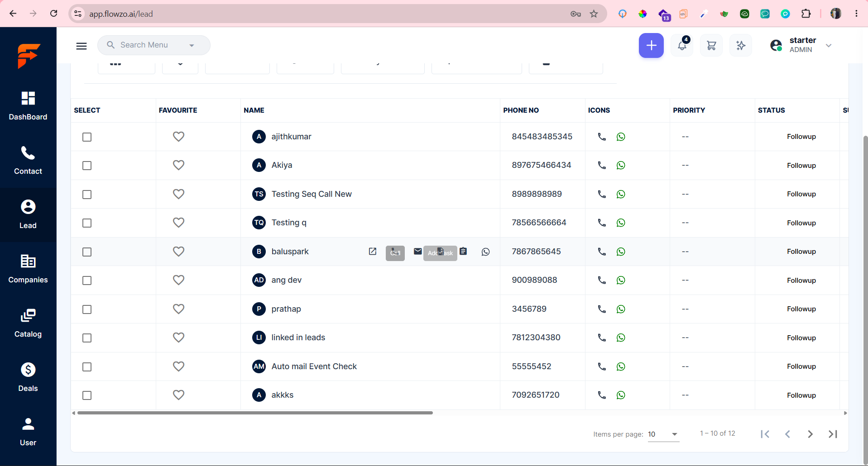The image size is (868, 466).
Task: Click the PHONE NO column header
Action: [x=521, y=110]
